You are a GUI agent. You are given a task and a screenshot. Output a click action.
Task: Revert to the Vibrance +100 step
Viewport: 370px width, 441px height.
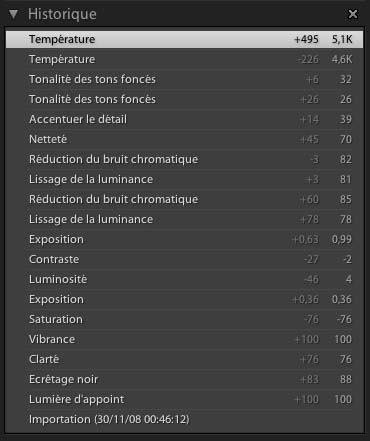click(185, 339)
